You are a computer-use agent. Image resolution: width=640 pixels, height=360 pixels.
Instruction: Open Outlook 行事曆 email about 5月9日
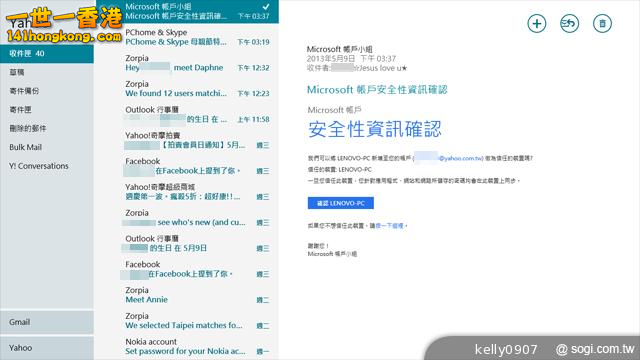[x=187, y=243]
